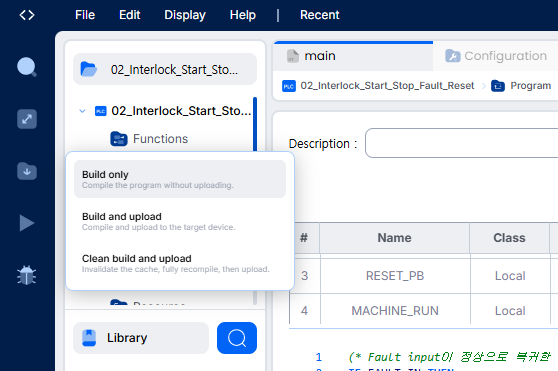Image resolution: width=558 pixels, height=371 pixels.
Task: Choose Build and upload option
Action: [x=180, y=221]
